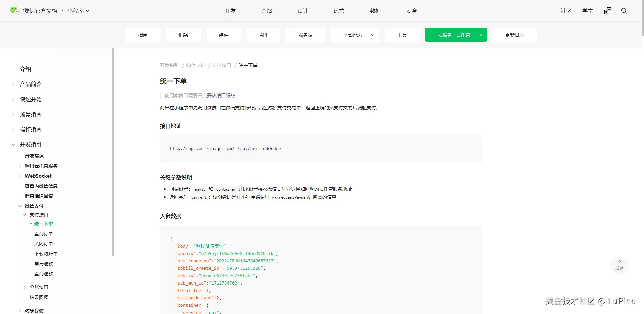Open the 开放接口服务 link
Viewport: 644px width, 314px height.
click(221, 96)
